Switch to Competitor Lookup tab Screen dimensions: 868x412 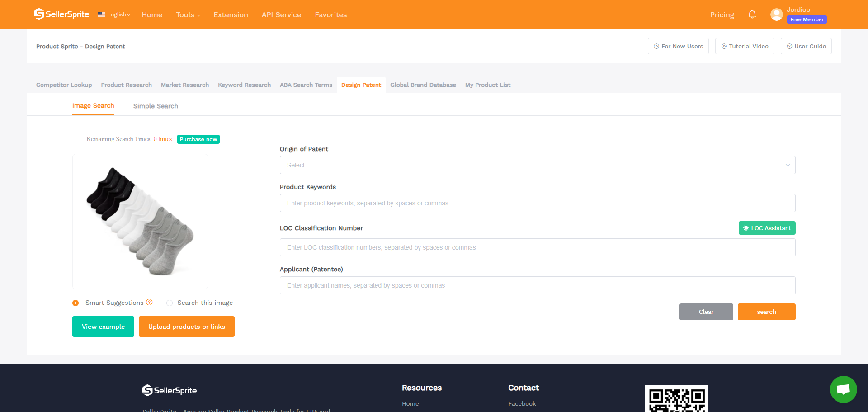[64, 85]
